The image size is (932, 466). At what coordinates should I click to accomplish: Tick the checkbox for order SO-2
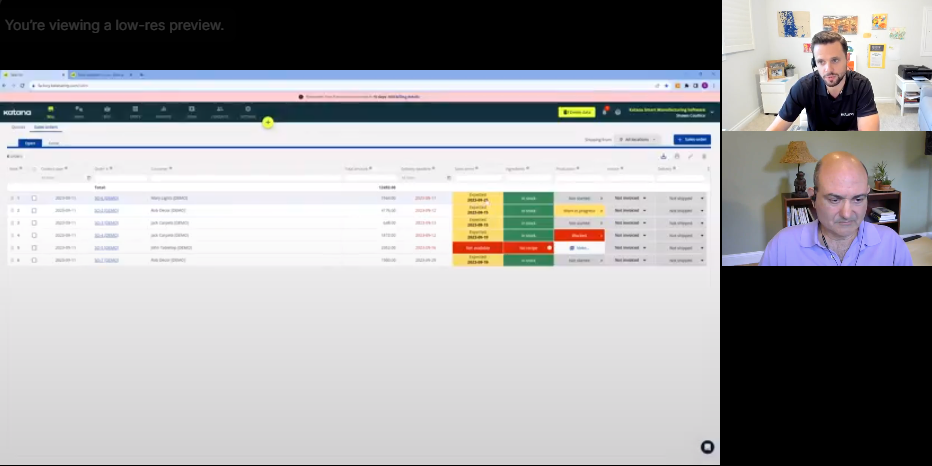pos(34,210)
